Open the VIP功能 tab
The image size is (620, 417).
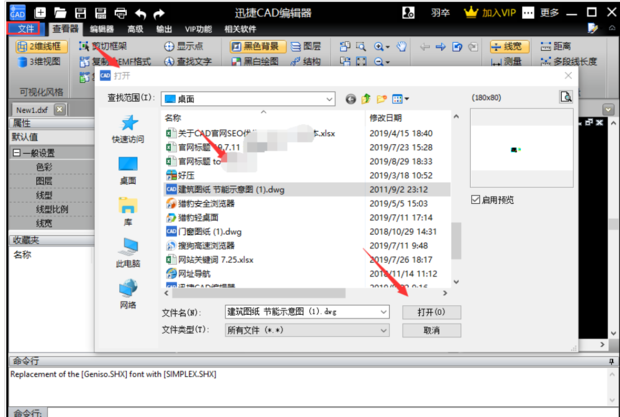click(198, 29)
